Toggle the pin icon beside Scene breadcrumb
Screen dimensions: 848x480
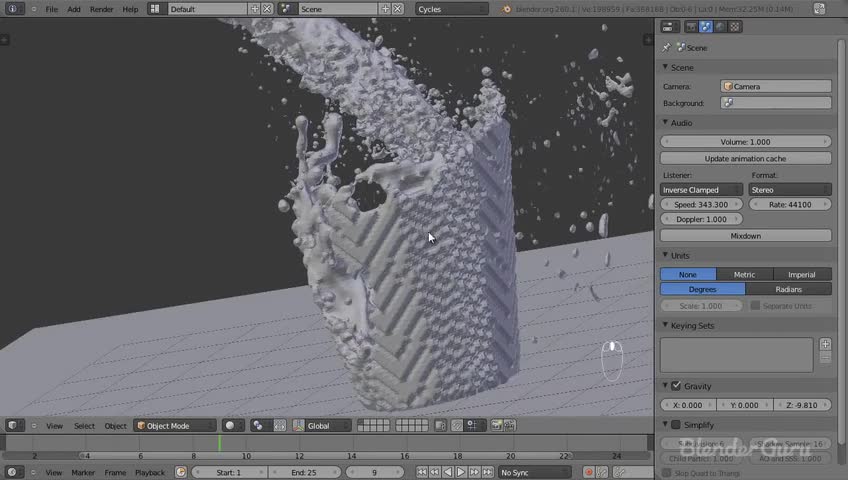666,48
